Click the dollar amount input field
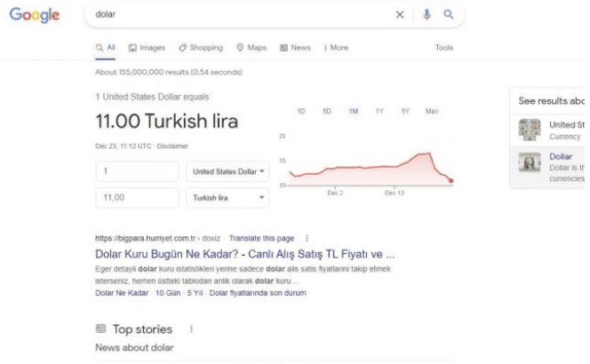590x364 pixels. [x=137, y=170]
